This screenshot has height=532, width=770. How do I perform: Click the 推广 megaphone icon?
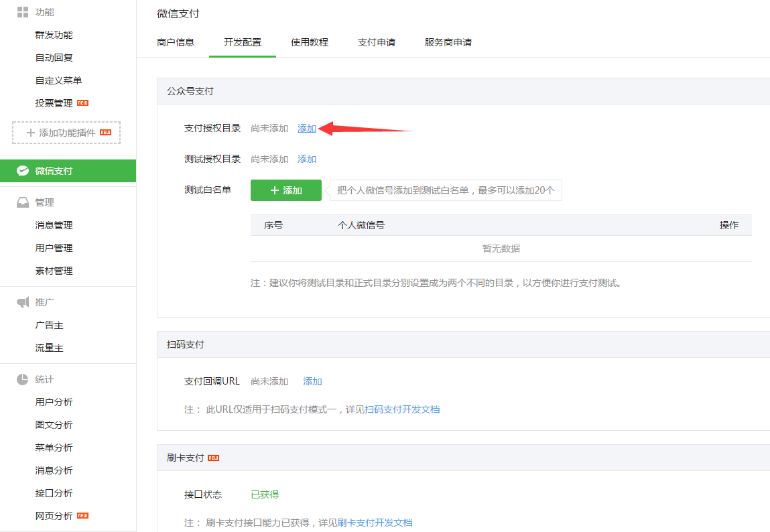click(x=23, y=302)
